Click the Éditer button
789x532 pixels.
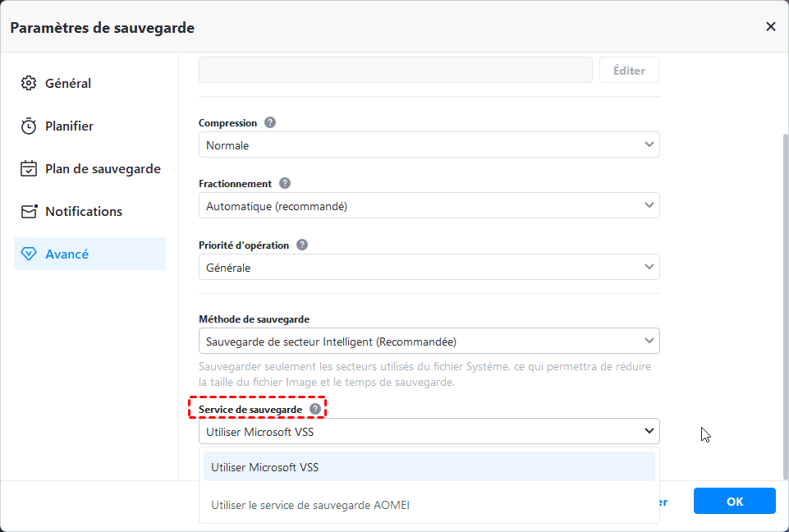point(629,71)
